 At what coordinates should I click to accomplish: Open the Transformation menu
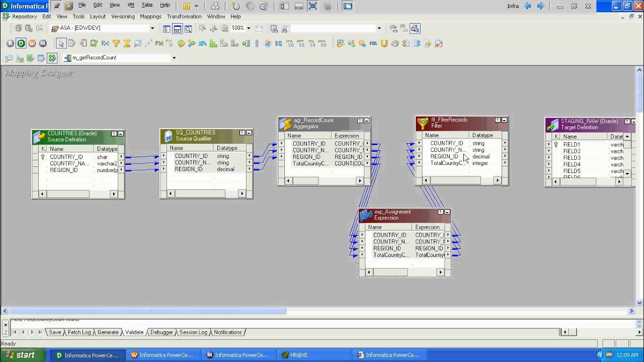[184, 17]
